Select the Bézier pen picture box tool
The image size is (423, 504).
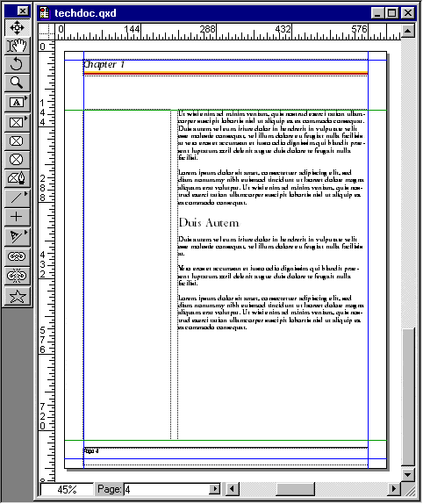[17, 178]
